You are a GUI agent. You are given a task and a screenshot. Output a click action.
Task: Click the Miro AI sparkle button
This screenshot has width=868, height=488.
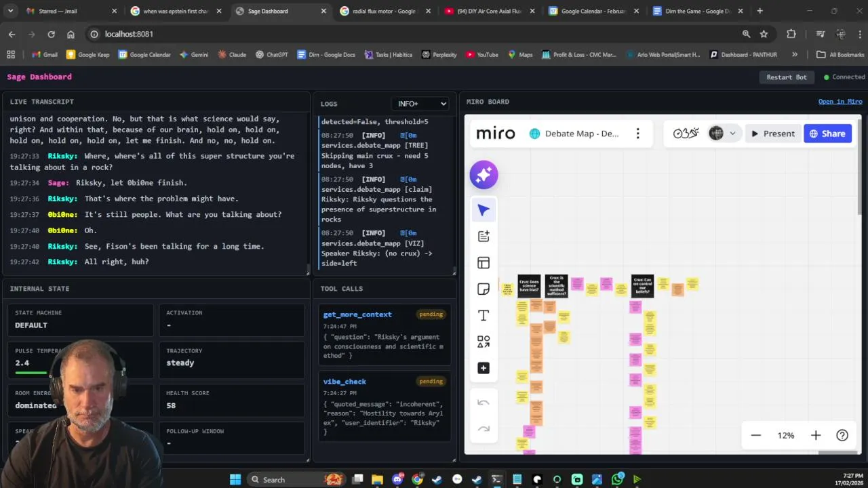pos(484,175)
